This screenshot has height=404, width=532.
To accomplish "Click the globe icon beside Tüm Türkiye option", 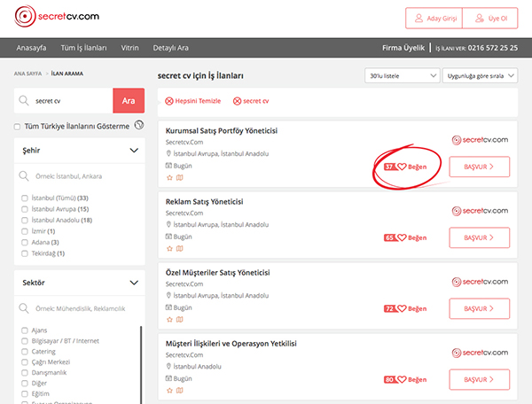I will point(138,126).
